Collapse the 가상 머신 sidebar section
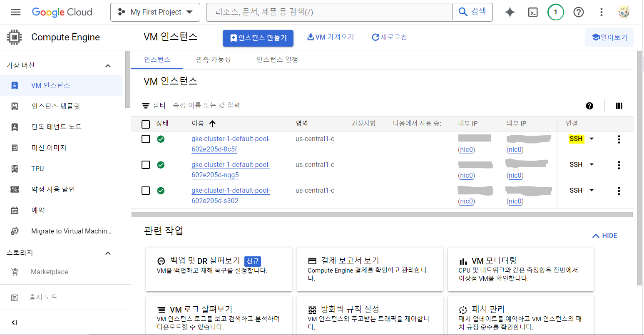Screen dimensions: 644x335 [x=108, y=66]
